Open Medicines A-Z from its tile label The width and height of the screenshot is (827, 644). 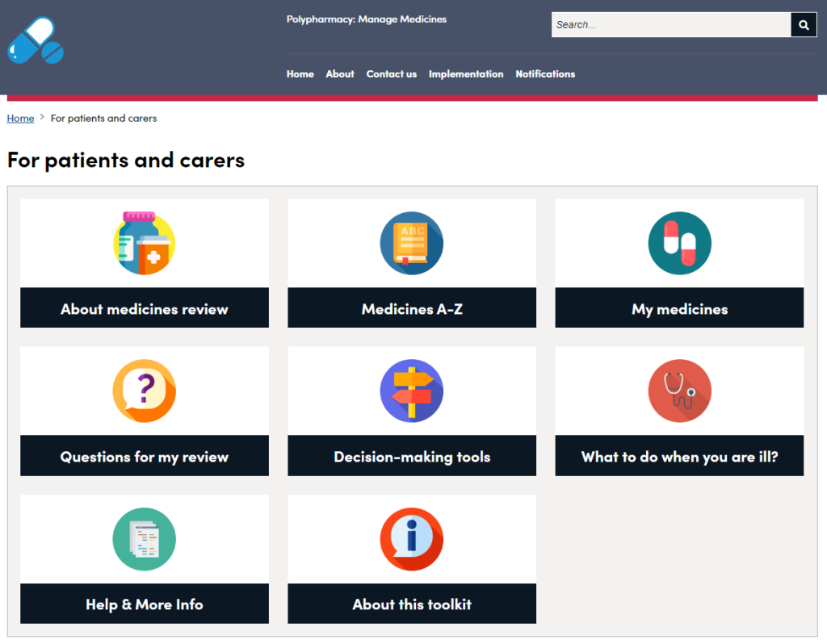pyautogui.click(x=412, y=307)
